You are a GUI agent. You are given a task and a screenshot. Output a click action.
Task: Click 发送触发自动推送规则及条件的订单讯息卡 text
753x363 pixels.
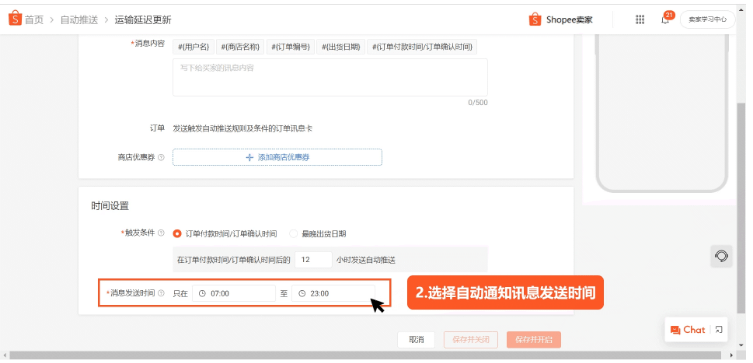click(x=243, y=128)
